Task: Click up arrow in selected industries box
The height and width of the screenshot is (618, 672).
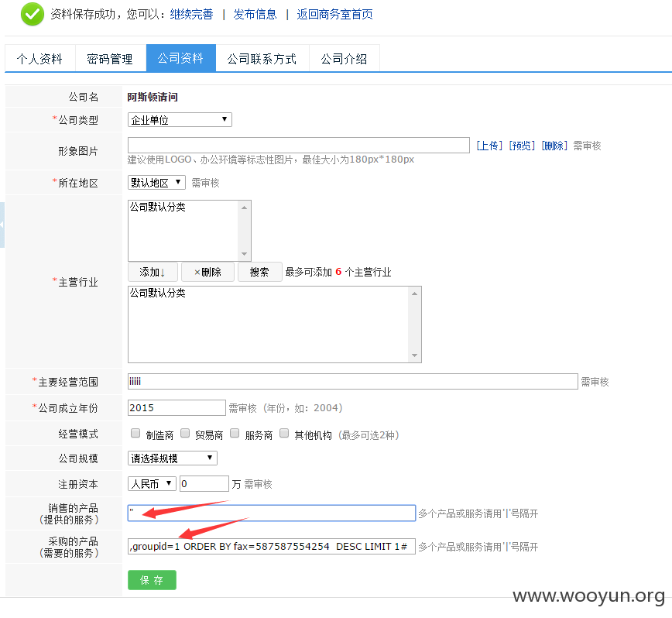Action: 414,294
